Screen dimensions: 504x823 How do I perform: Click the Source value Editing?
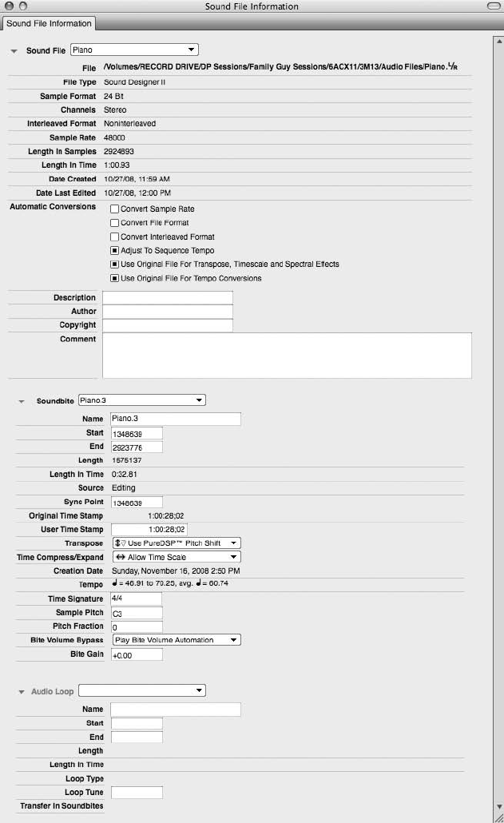click(123, 488)
